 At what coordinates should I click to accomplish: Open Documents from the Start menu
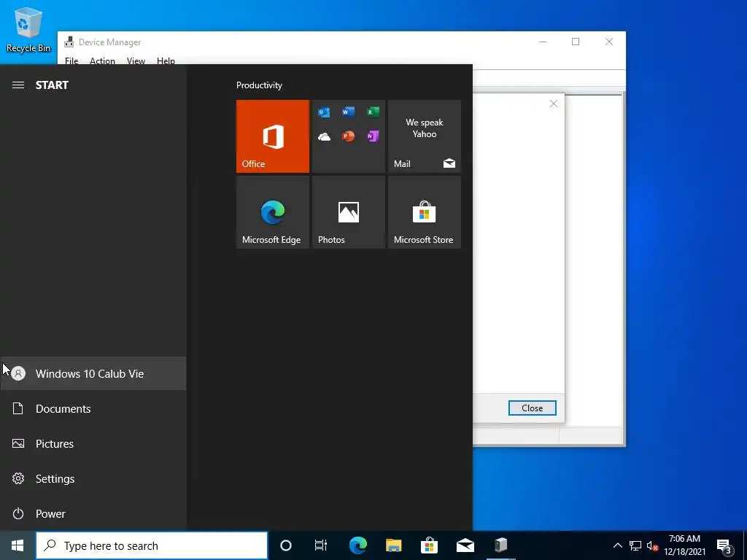pyautogui.click(x=93, y=408)
